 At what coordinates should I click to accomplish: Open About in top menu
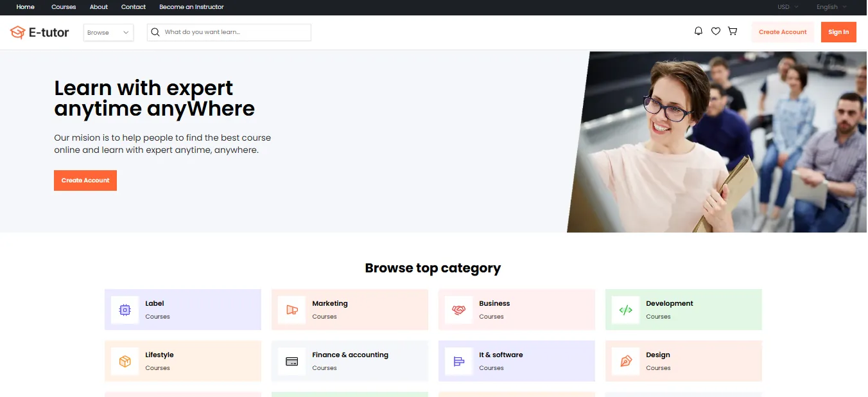(99, 7)
